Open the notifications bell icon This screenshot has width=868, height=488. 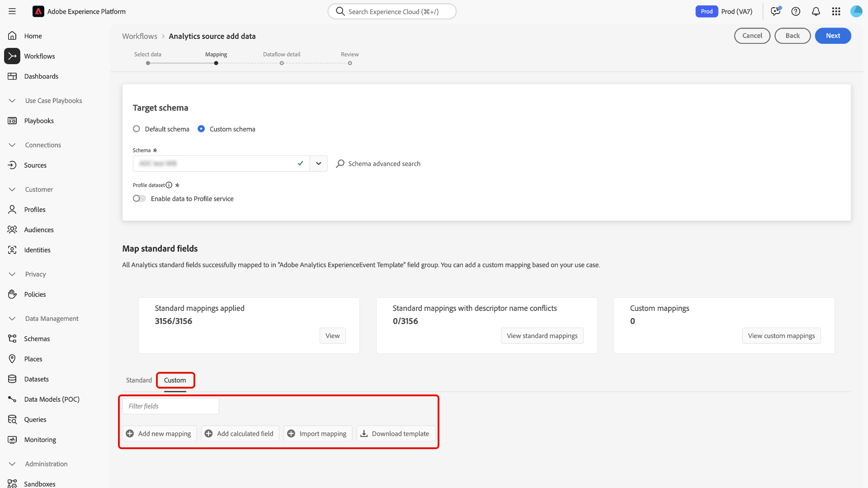coord(816,12)
